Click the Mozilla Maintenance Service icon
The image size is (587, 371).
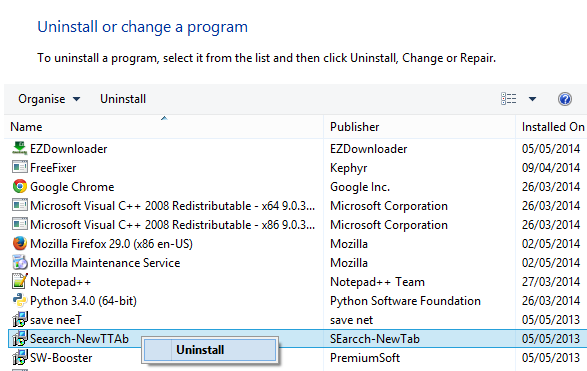click(19, 262)
